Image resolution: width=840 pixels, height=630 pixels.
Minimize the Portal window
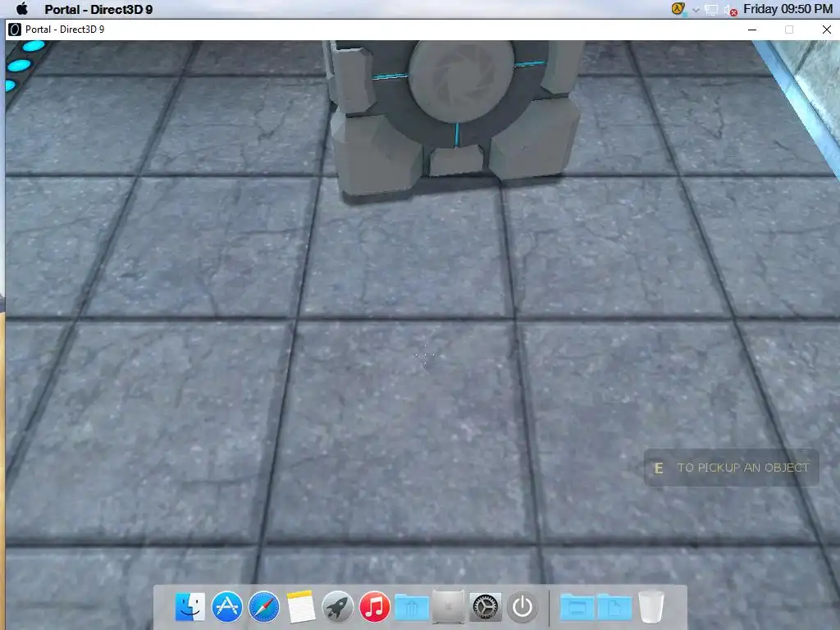[752, 30]
